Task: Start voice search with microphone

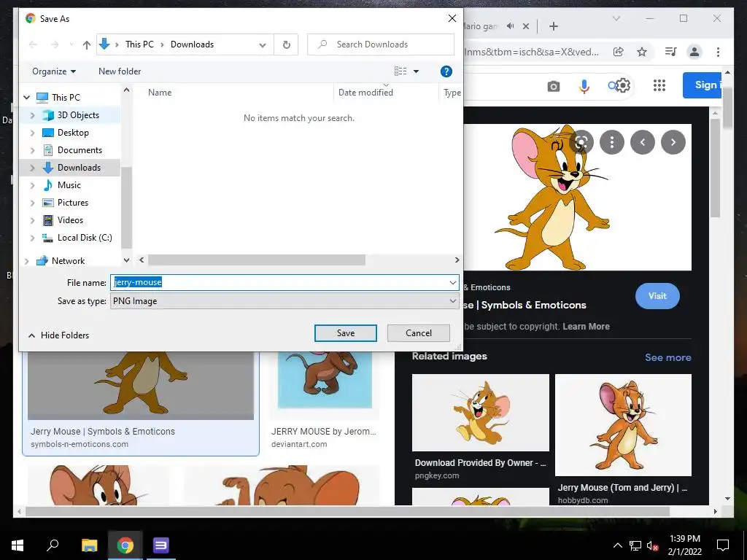Action: pyautogui.click(x=584, y=86)
